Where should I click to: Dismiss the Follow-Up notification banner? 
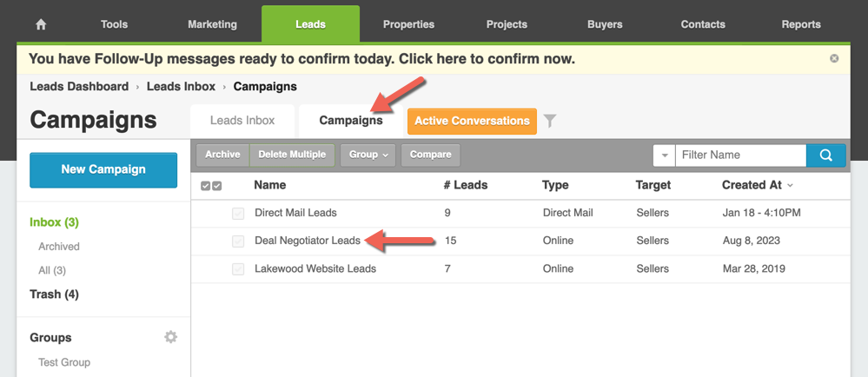(x=834, y=59)
